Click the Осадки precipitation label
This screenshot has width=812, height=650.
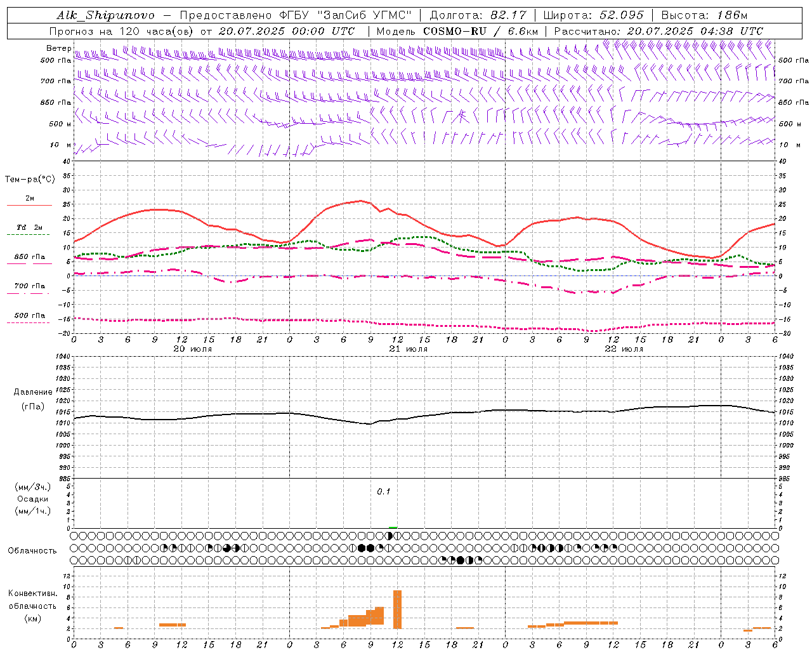pyautogui.click(x=32, y=499)
